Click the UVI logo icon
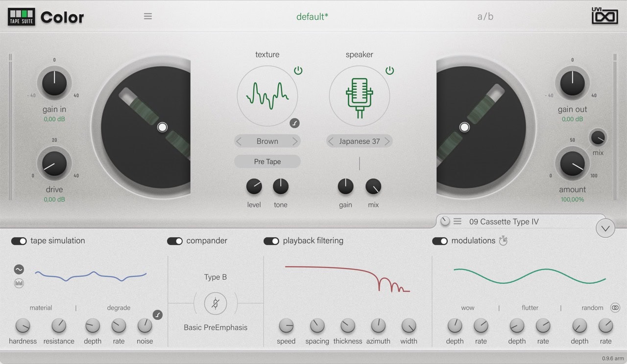This screenshot has width=627, height=364. click(604, 16)
